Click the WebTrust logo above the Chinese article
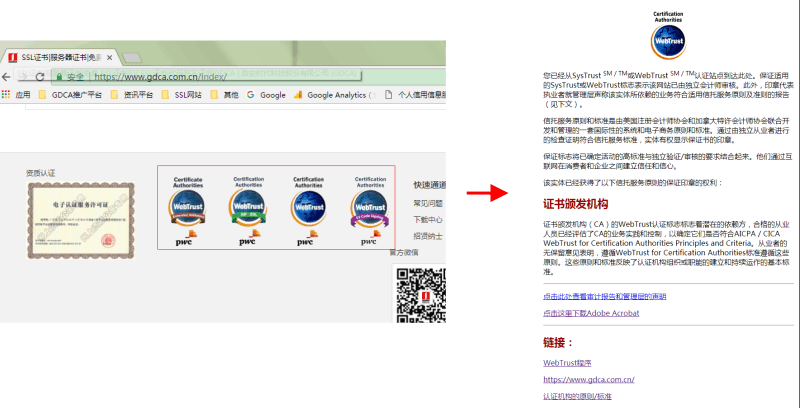Screen dimensions: 800x408 (668, 35)
